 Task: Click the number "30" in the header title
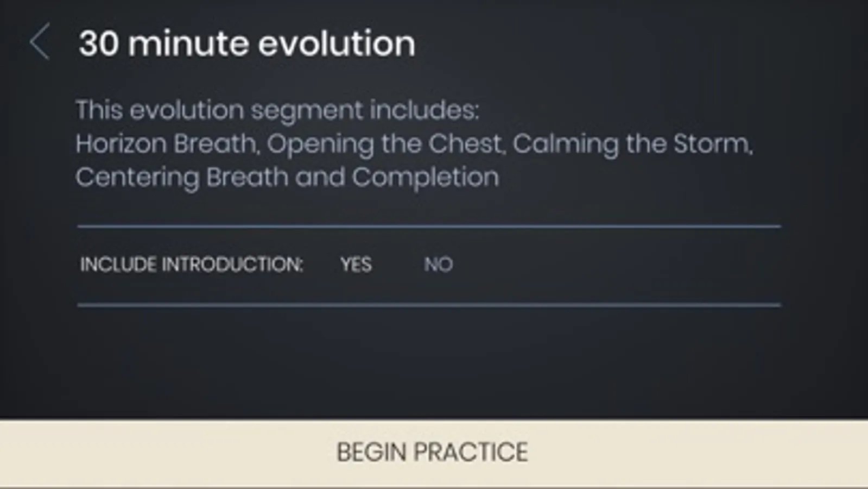(x=99, y=43)
